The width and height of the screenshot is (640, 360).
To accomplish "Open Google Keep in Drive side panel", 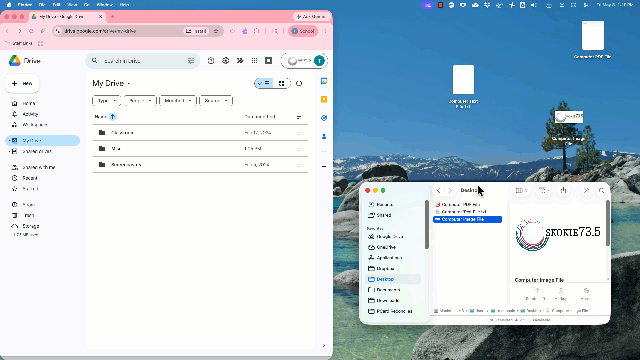I will pyautogui.click(x=324, y=99).
